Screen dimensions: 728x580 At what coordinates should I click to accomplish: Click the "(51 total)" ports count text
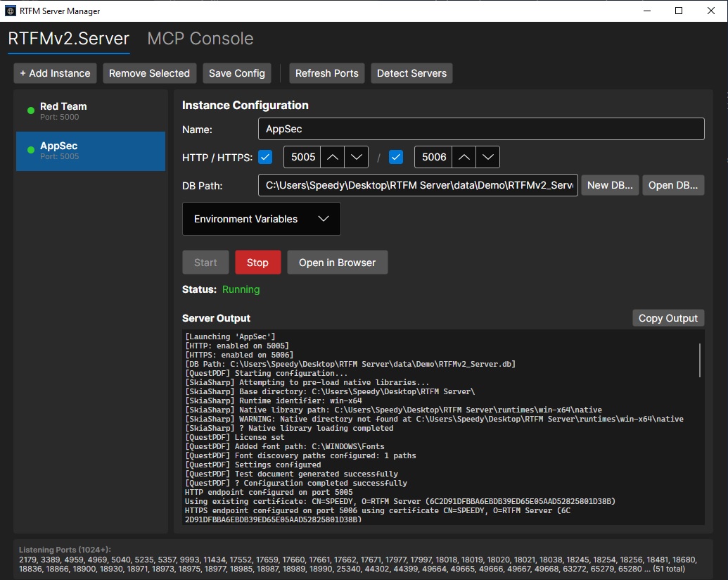[x=669, y=569]
